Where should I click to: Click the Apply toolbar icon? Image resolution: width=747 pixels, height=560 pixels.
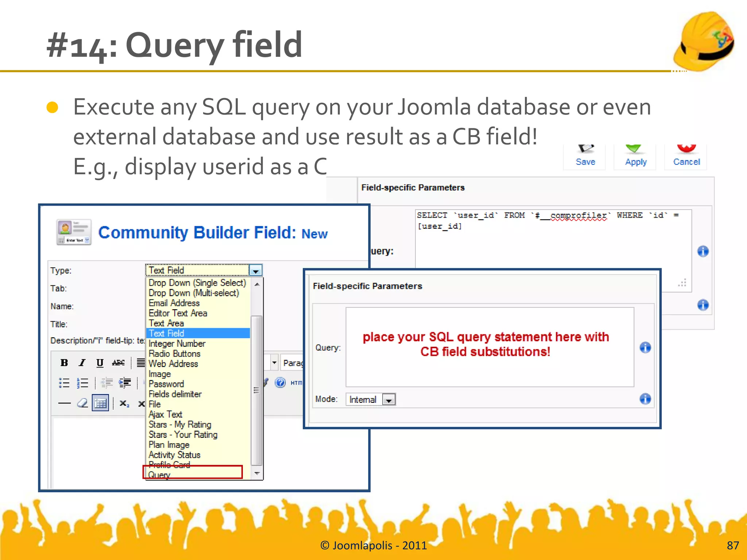[635, 156]
